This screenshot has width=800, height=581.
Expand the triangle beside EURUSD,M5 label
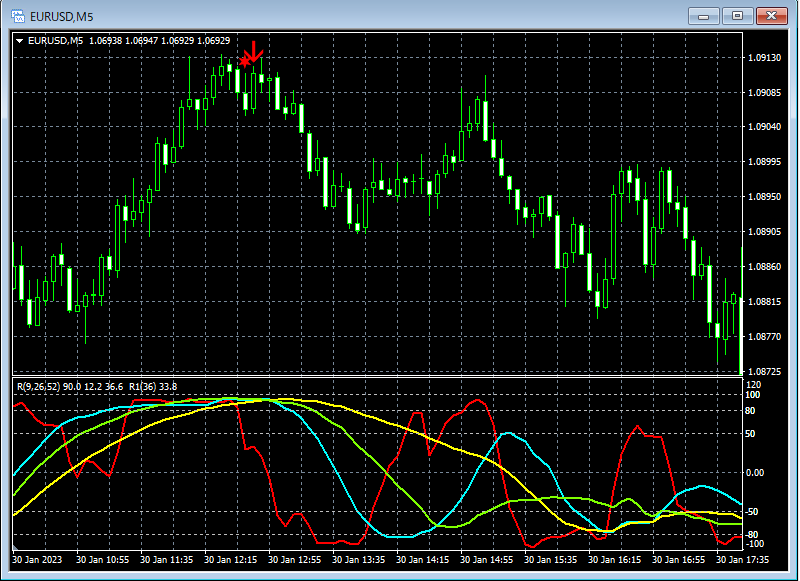click(x=20, y=41)
